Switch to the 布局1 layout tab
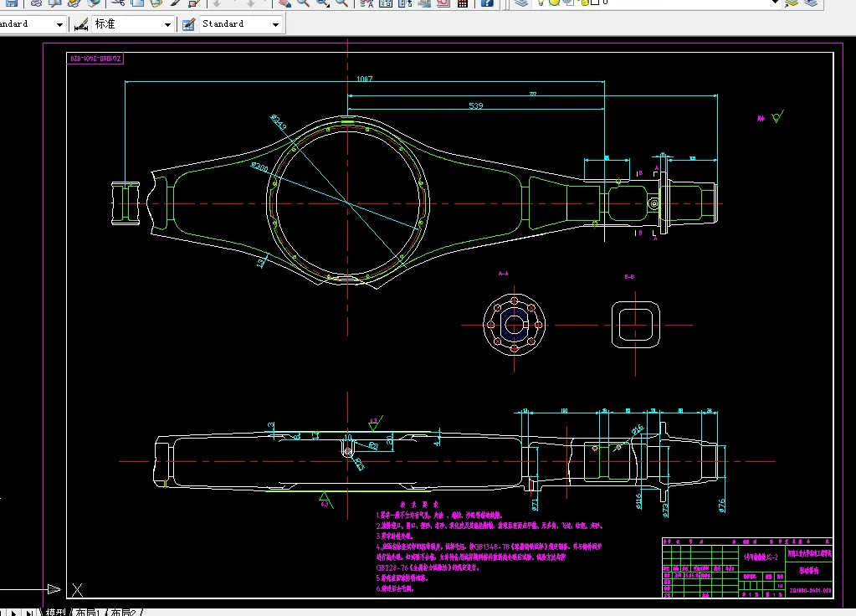856x616 pixels. (87, 612)
